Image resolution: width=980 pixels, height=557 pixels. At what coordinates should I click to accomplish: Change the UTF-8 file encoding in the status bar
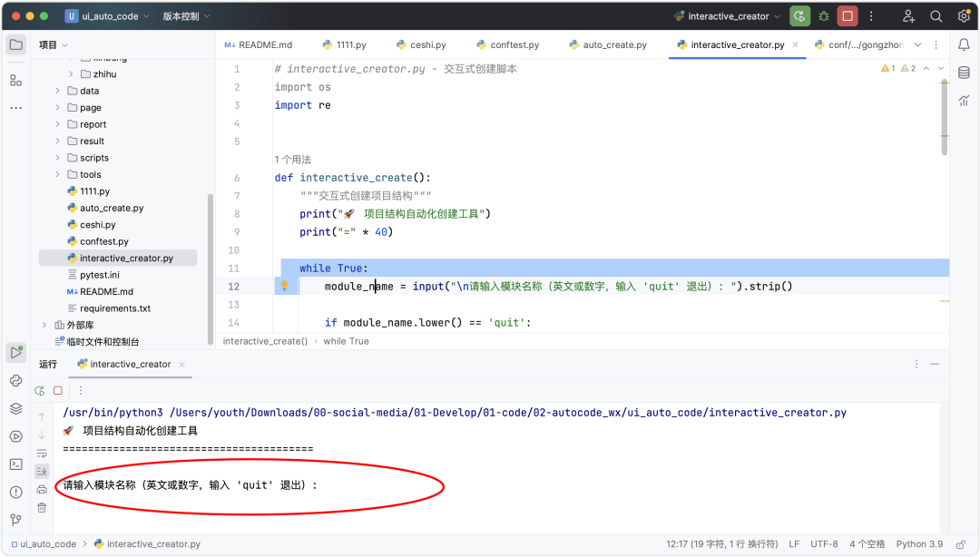tap(824, 544)
